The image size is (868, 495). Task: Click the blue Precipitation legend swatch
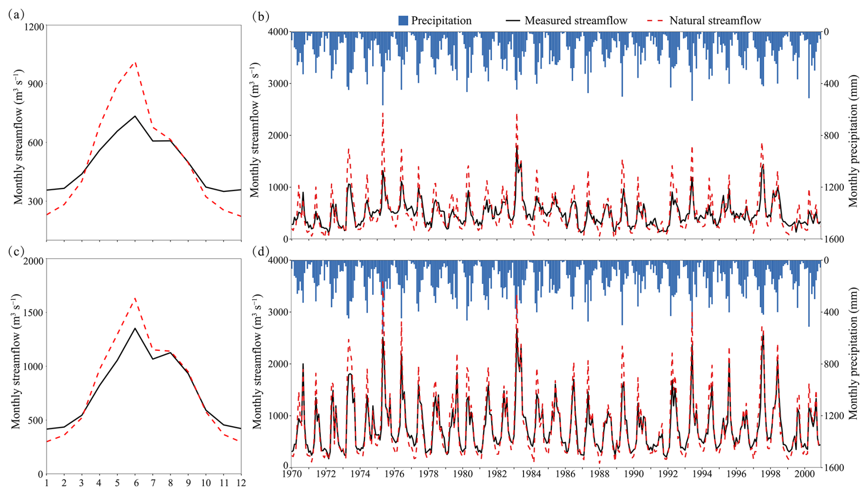point(403,21)
